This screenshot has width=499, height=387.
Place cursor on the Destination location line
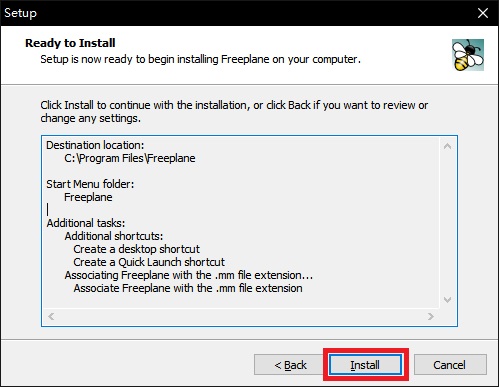click(x=95, y=145)
